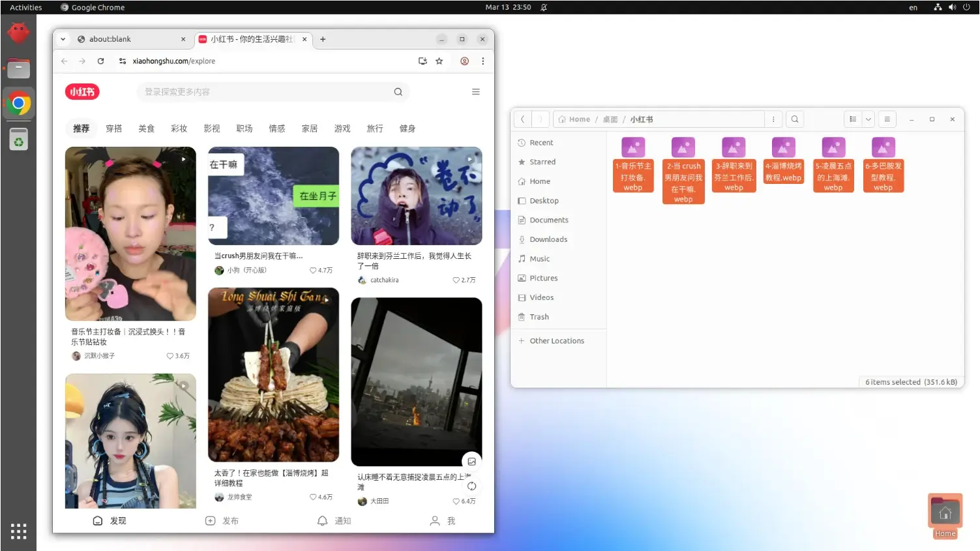Expand the view options dropdown arrow in Files
980x551 pixels.
pos(869,119)
